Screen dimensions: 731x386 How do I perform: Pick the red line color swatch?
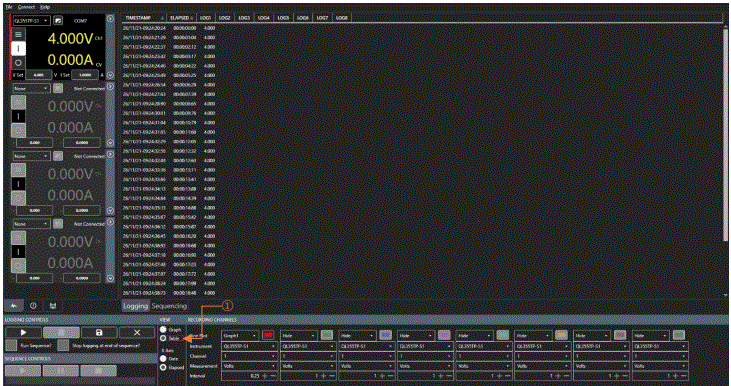268,335
